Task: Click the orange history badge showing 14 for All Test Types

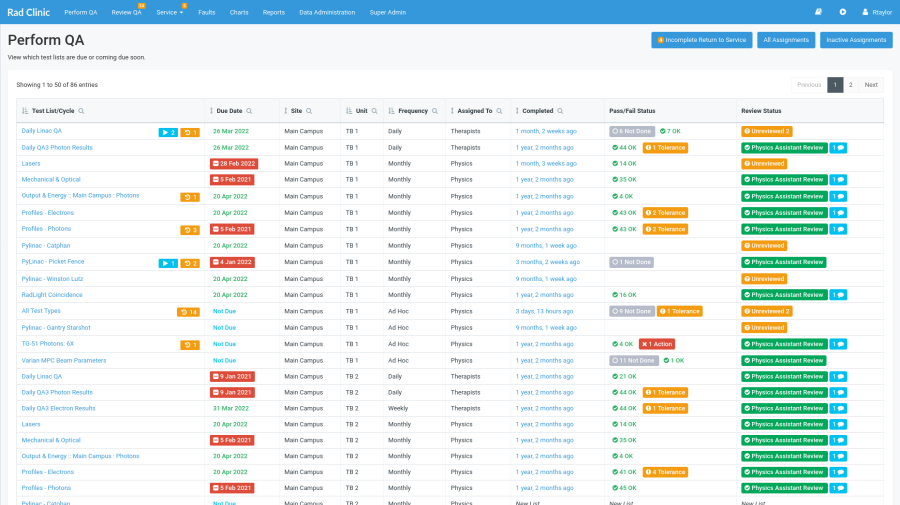Action: click(188, 312)
